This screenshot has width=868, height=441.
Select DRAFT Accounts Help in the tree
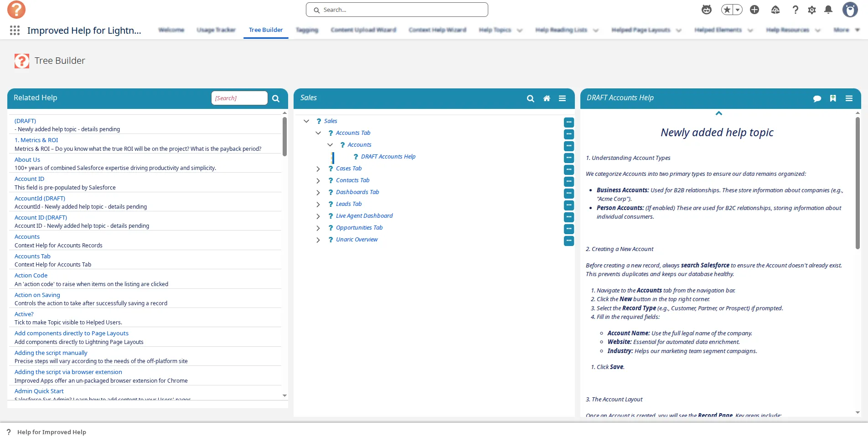388,157
